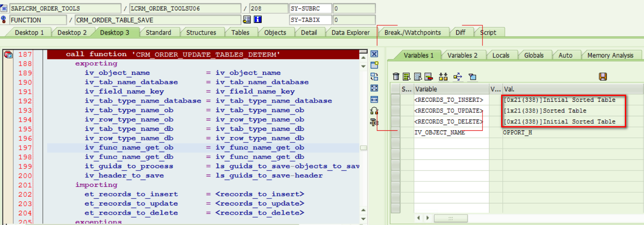This screenshot has height=225, width=644.
Task: Switch to Globals tab
Action: pos(534,55)
